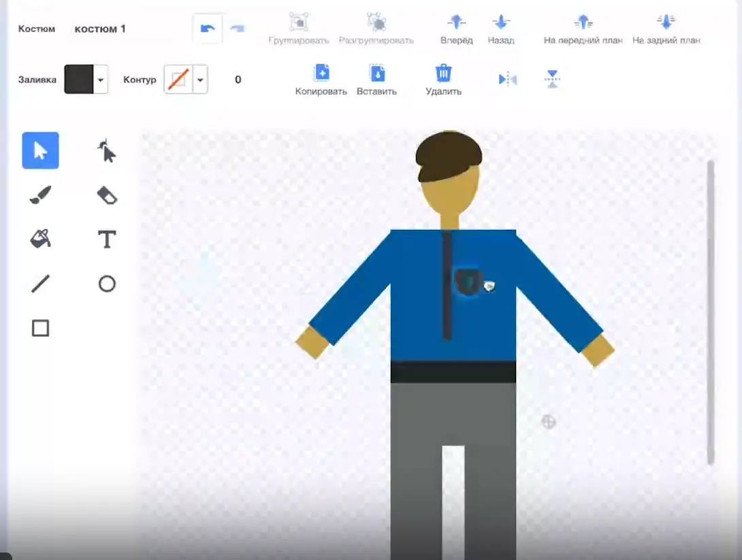742x560 pixels.
Task: Click Группировать (Group) button
Action: pyautogui.click(x=299, y=29)
